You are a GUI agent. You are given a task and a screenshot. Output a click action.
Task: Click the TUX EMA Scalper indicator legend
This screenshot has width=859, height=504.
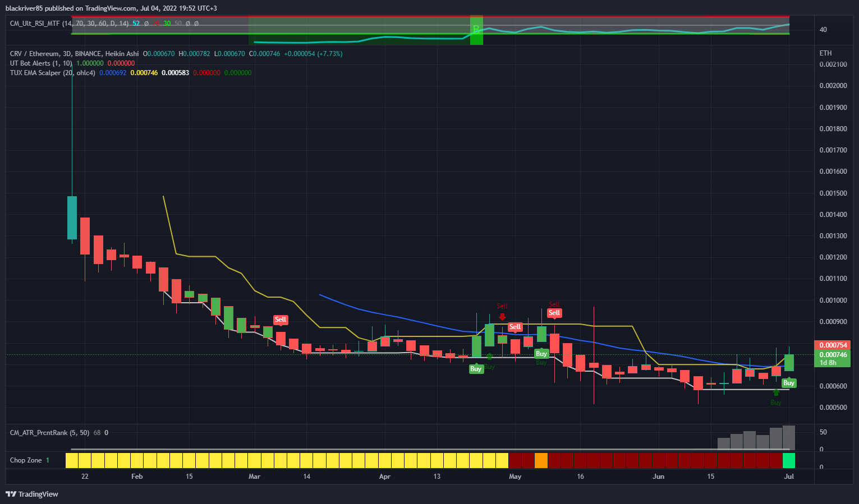[52, 73]
